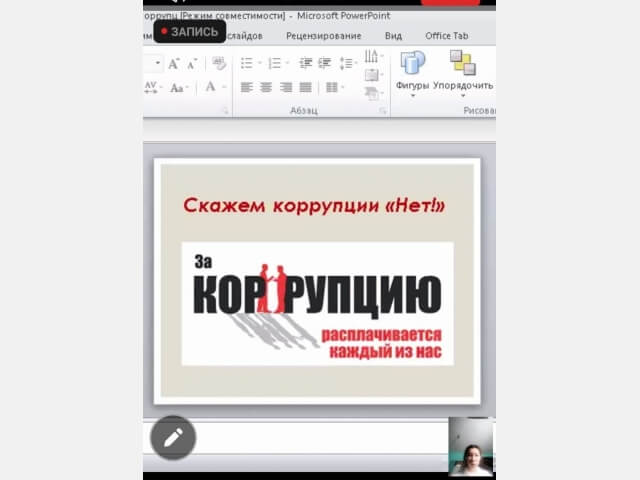Expand the font color dropdown arrow
The width and height of the screenshot is (640, 480).
click(224, 87)
